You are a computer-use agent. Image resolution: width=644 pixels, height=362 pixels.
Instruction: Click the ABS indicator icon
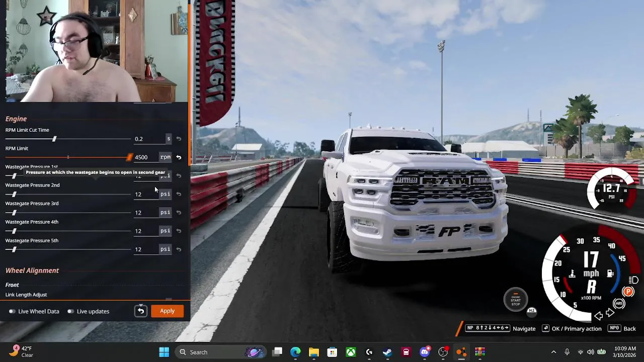[619, 304]
